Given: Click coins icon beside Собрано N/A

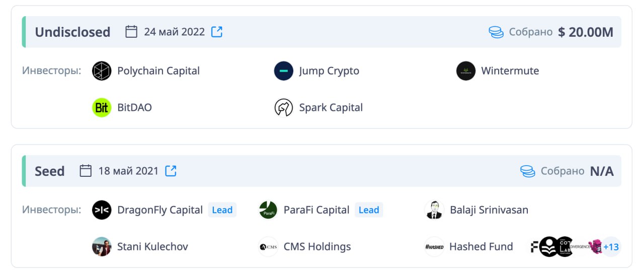Looking at the screenshot, I should 528,171.
